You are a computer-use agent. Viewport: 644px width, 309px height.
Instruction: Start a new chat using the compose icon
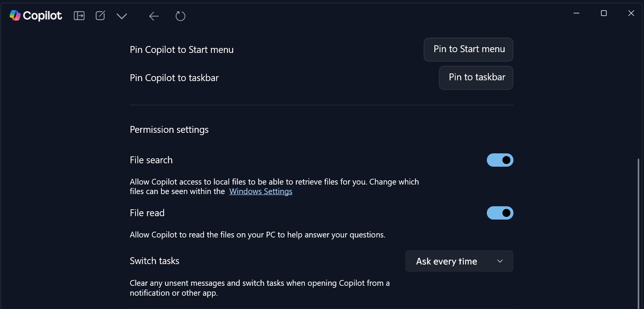pos(100,16)
